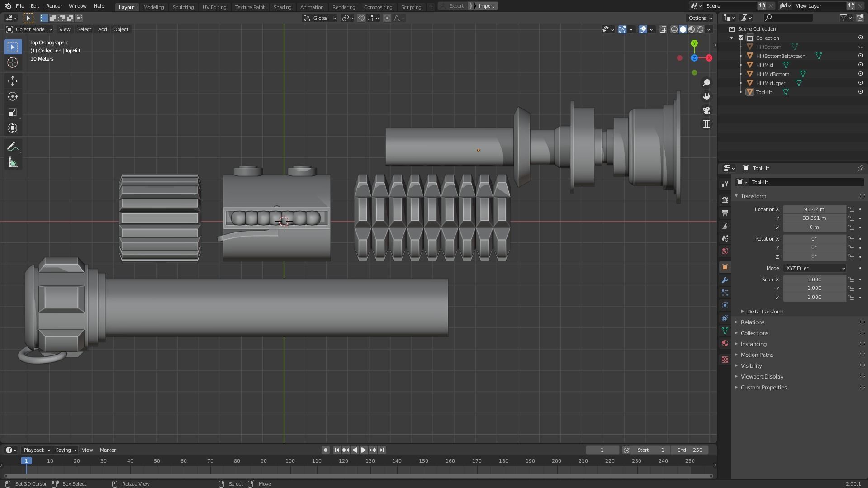This screenshot has width=868, height=488.
Task: Open the Add menu in viewport
Action: point(102,29)
